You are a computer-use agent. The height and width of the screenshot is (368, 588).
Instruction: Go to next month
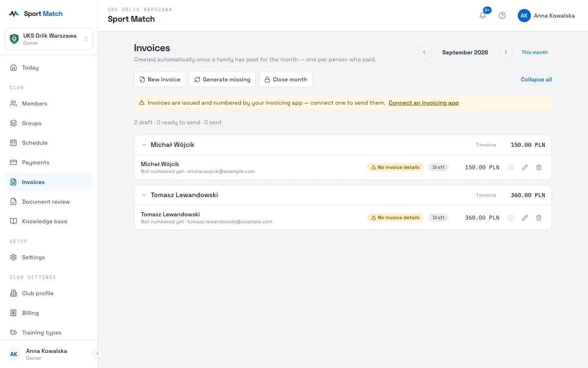coord(506,52)
